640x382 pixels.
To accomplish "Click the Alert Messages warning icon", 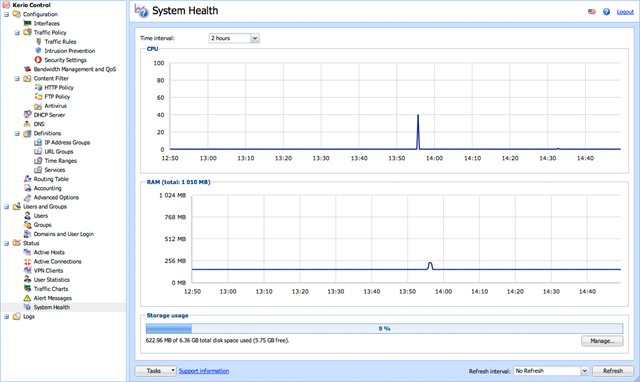I will 27,298.
